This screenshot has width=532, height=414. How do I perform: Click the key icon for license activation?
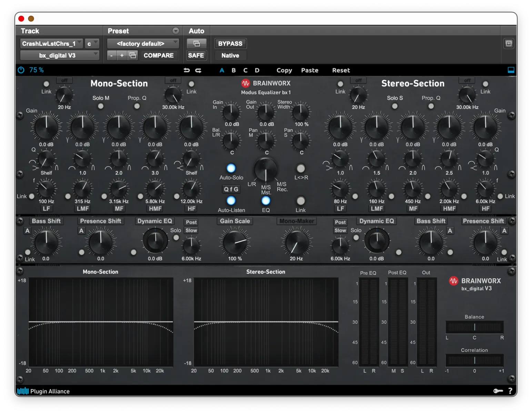click(x=498, y=391)
